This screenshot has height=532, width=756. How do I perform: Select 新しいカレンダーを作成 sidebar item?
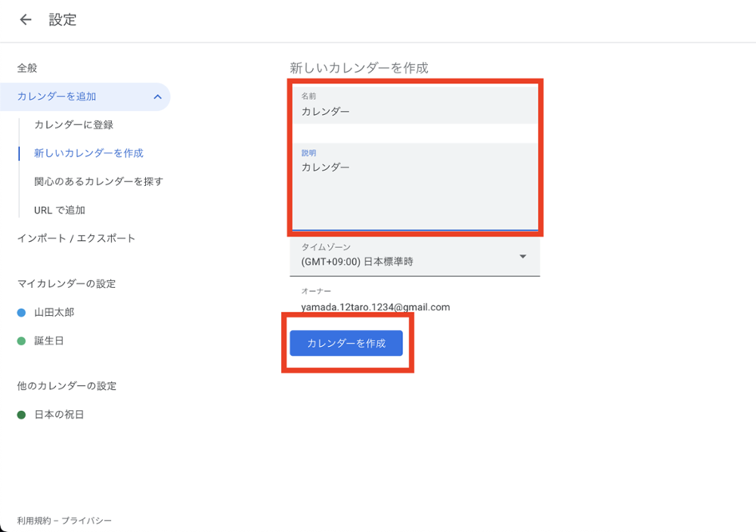coord(88,153)
